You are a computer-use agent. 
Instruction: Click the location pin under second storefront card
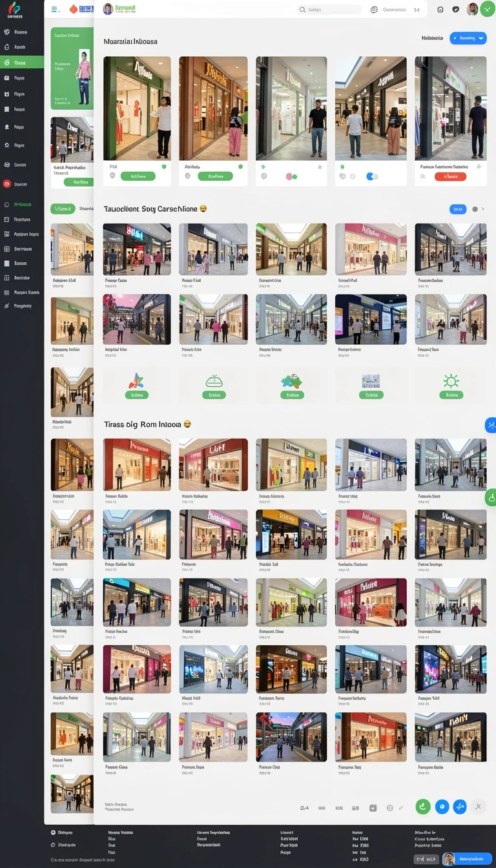(x=188, y=176)
